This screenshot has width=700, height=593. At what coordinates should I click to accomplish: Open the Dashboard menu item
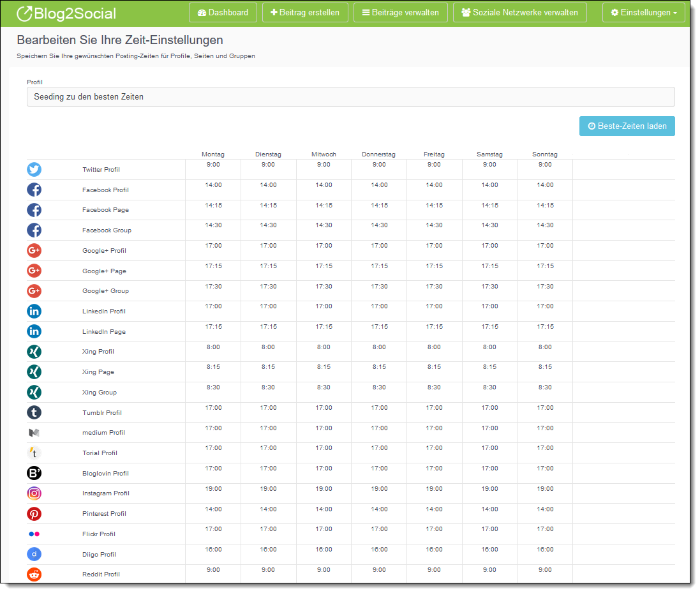tap(223, 13)
